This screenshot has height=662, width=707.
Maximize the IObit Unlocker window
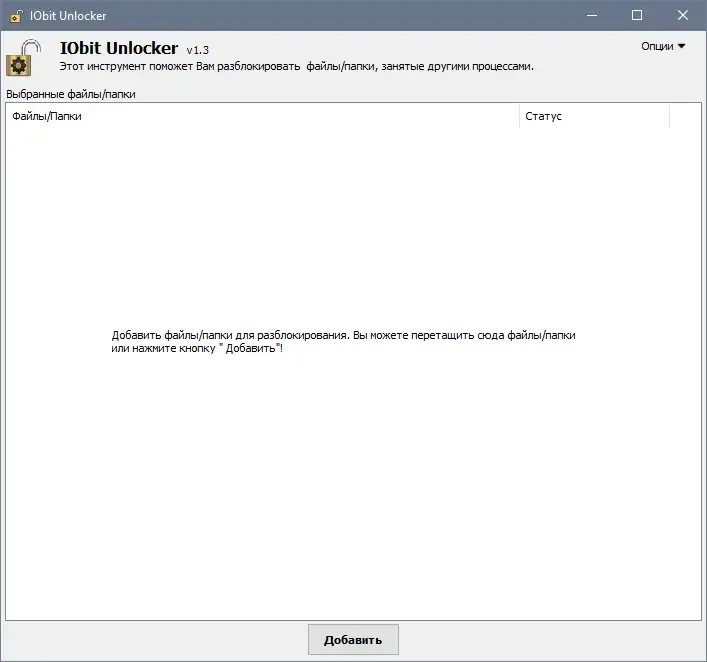point(637,15)
